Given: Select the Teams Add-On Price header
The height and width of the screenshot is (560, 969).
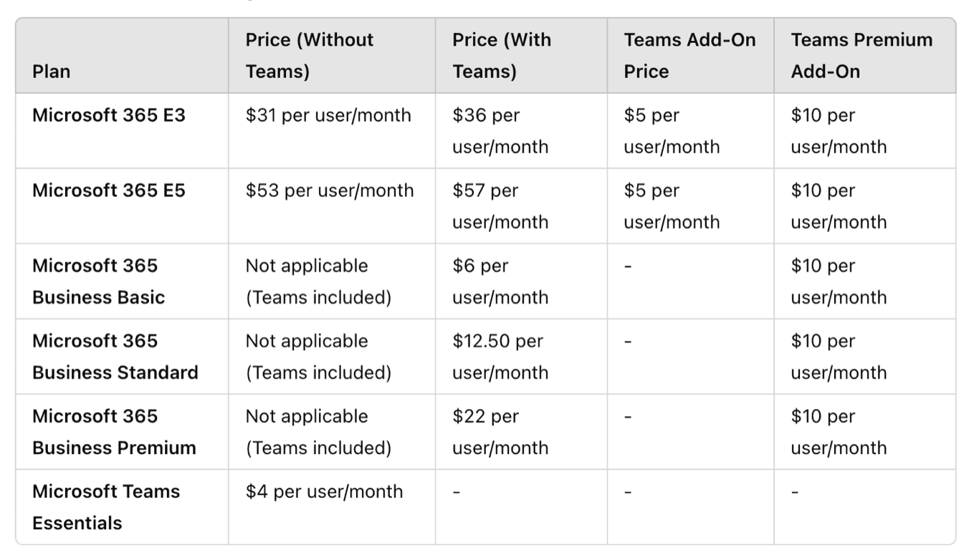Looking at the screenshot, I should [x=689, y=56].
